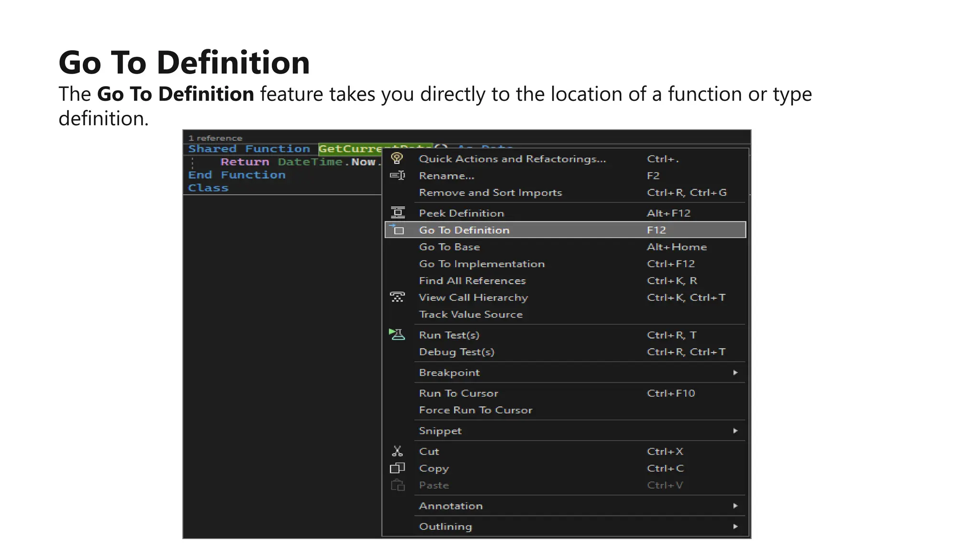Click the 'Ctrl+K, R' shortcut text

point(672,281)
